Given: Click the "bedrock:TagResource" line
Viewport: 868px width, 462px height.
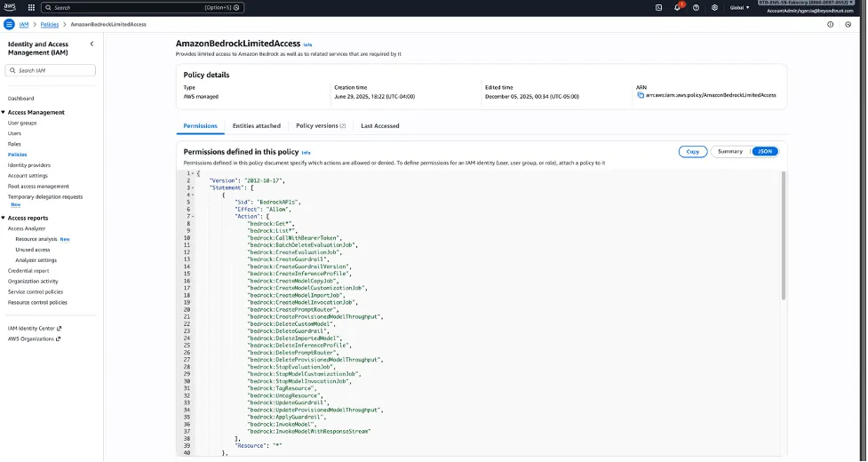Looking at the screenshot, I should tap(282, 388).
